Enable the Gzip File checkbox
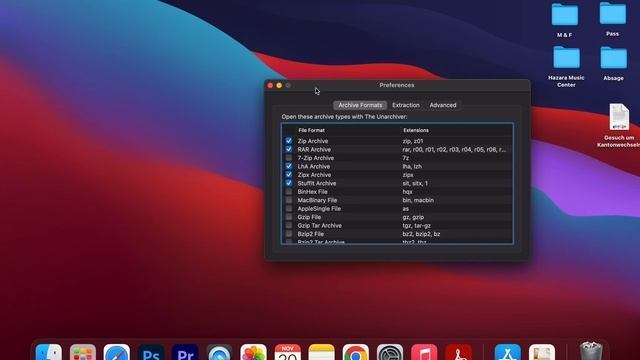This screenshot has width=640, height=360. (x=289, y=217)
